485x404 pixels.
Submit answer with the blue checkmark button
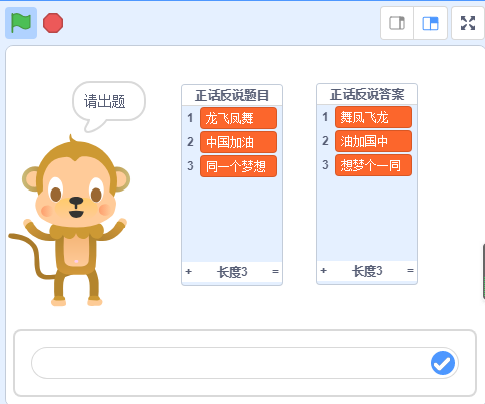pyautogui.click(x=443, y=363)
